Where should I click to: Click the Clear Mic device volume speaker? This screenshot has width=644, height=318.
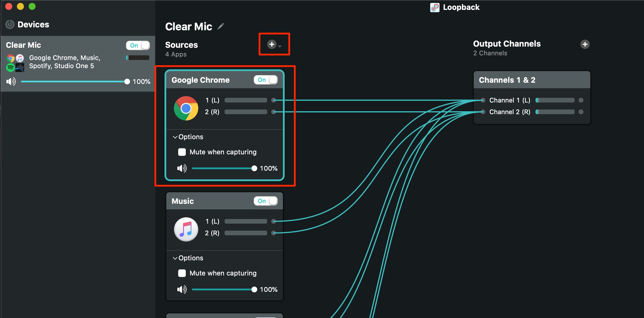pos(11,82)
